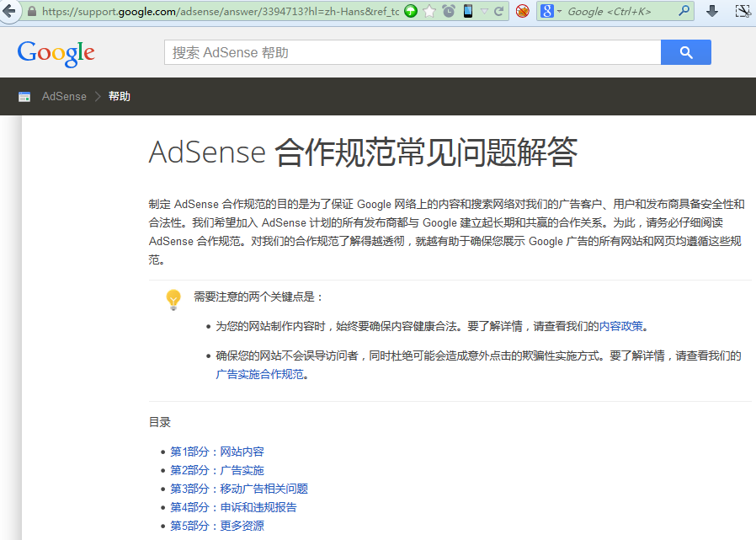Jump to 第2部分：广告实施
Screen dimensions: 756x540
click(217, 470)
